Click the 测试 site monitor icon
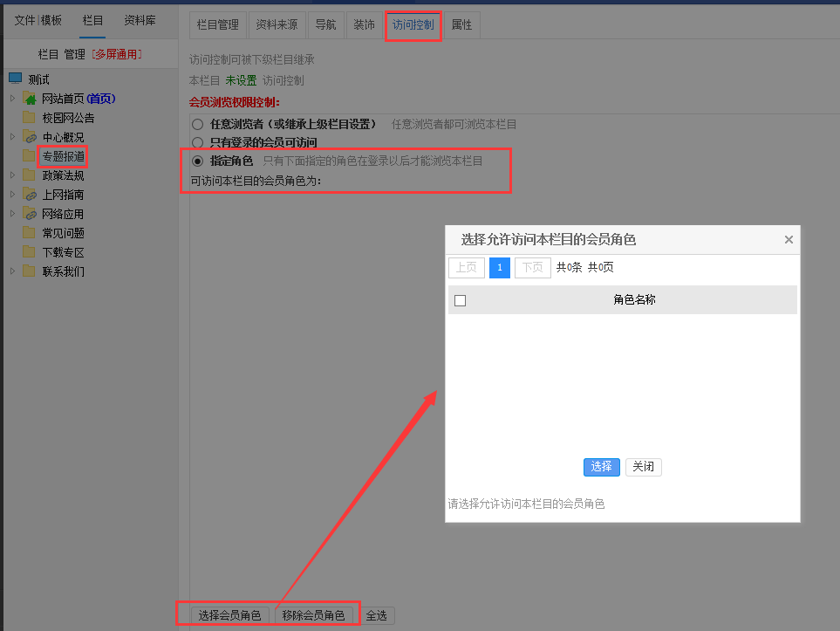The image size is (840, 631). click(x=15, y=79)
